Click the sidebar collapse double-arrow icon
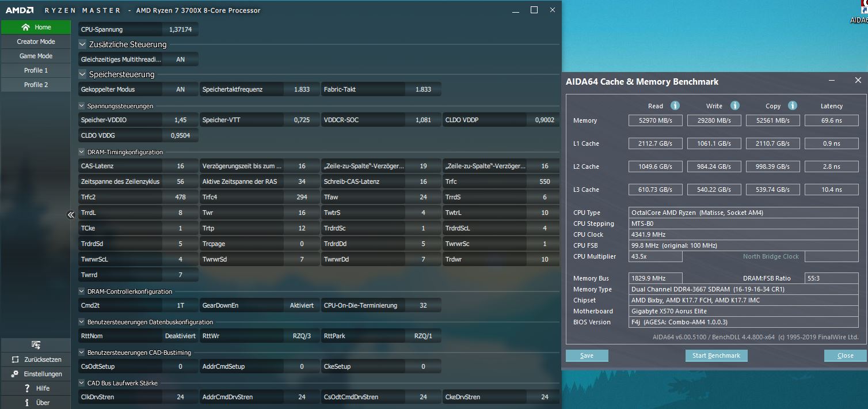Image resolution: width=868 pixels, height=409 pixels. (71, 215)
